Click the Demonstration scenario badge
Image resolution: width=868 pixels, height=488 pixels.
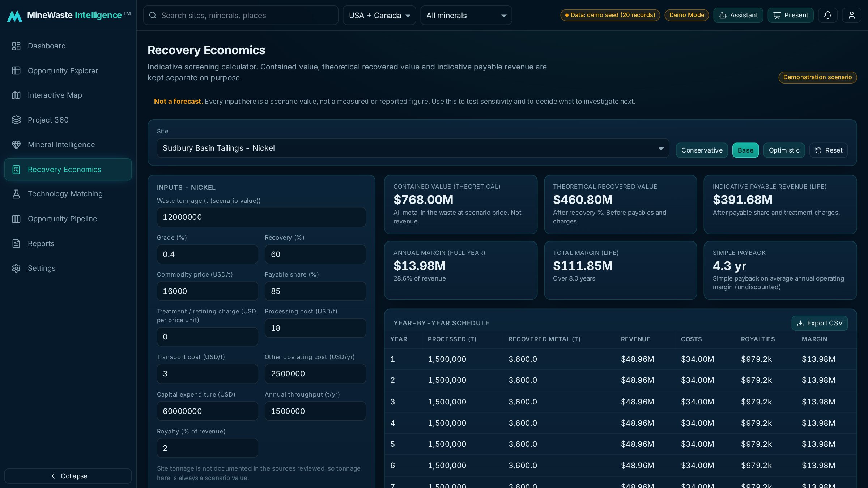coord(817,77)
